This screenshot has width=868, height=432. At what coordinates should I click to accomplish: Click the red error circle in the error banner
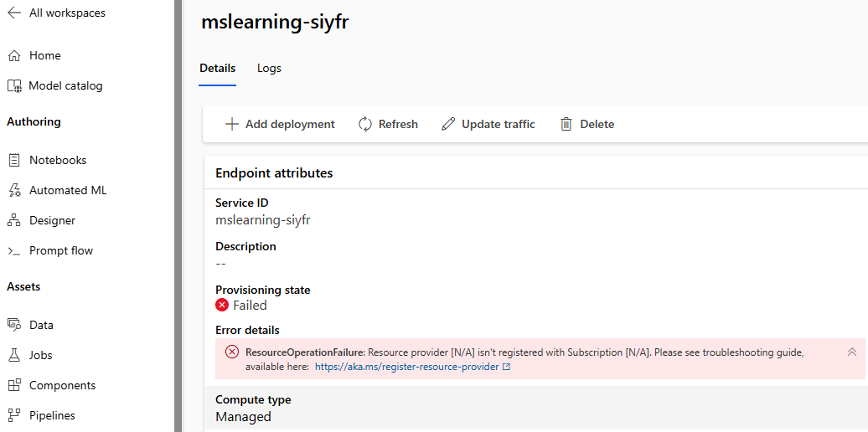233,352
